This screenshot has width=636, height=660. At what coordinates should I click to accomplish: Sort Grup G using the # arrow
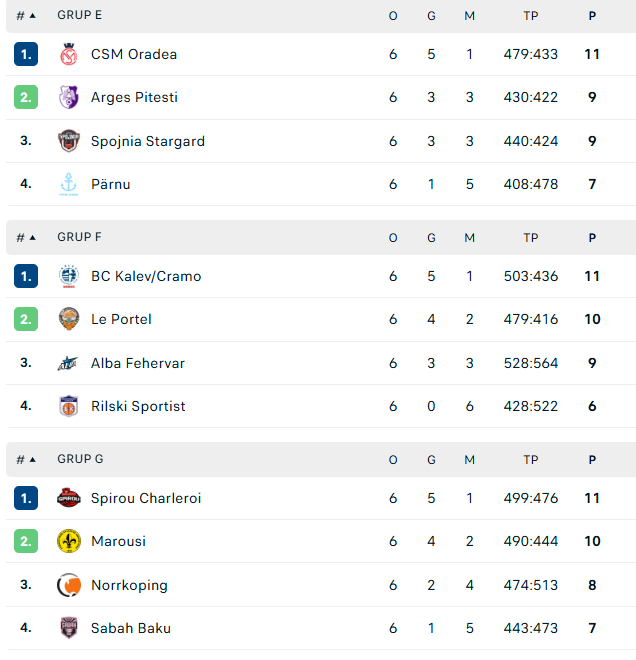coord(33,460)
